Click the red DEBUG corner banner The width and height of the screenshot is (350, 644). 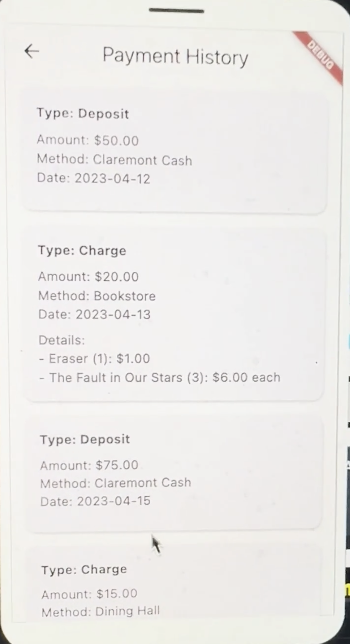click(x=321, y=56)
